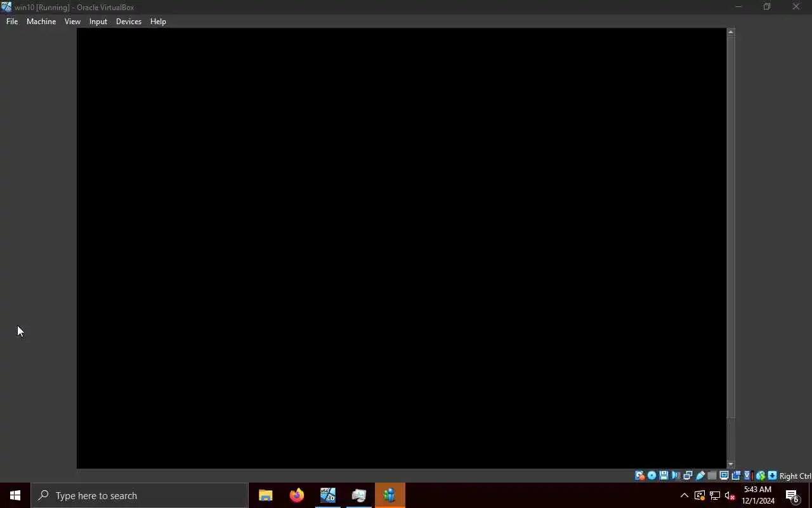Screen dimensions: 812x508
Task: Open the Windows Start menu
Action: pos(15,495)
